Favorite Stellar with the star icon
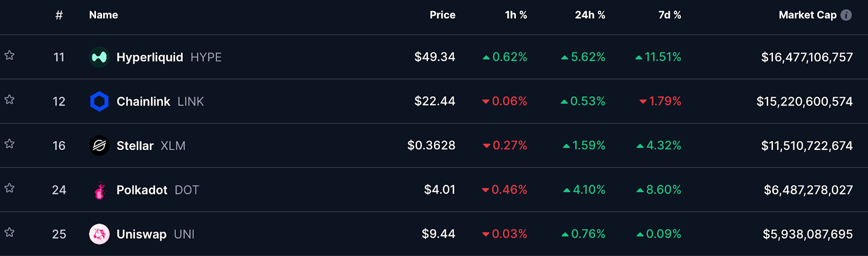The image size is (868, 256). click(9, 144)
